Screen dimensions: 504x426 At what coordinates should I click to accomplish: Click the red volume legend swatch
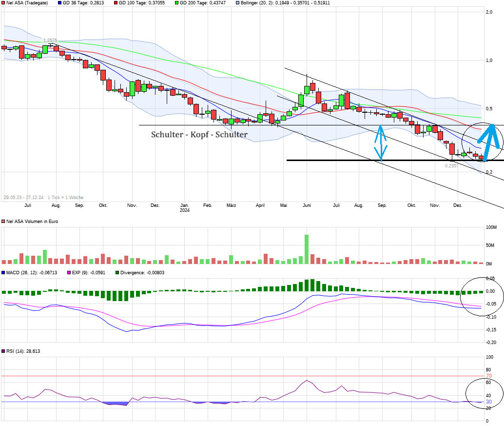3,222
